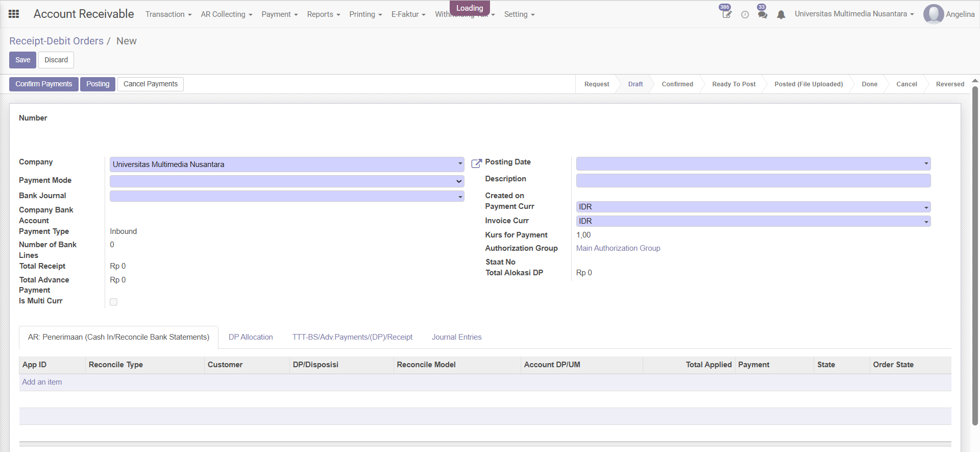Open the AR Collecting menu
The height and width of the screenshot is (452, 980).
(x=226, y=14)
